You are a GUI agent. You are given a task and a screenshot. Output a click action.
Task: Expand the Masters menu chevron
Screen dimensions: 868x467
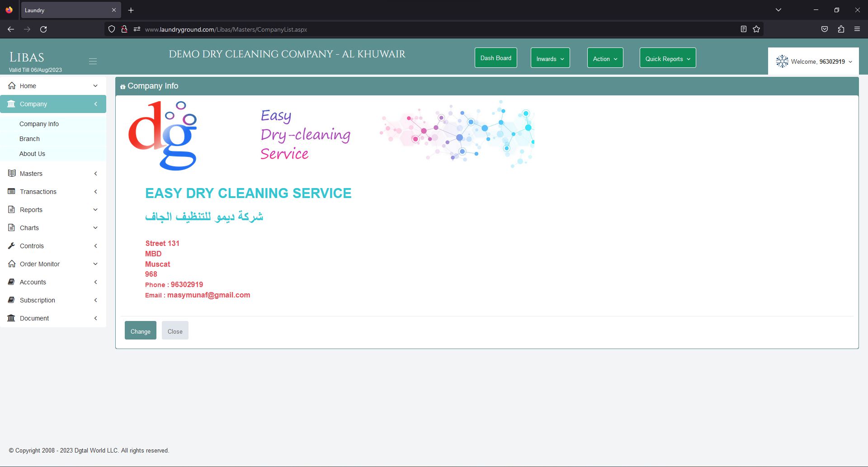click(x=95, y=174)
